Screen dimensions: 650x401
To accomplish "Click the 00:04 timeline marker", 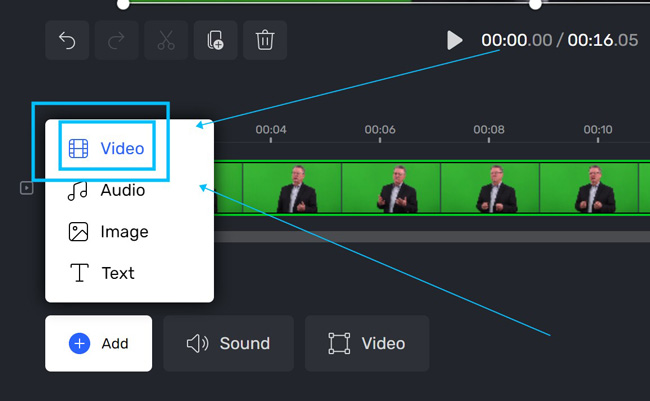I will pos(271,130).
